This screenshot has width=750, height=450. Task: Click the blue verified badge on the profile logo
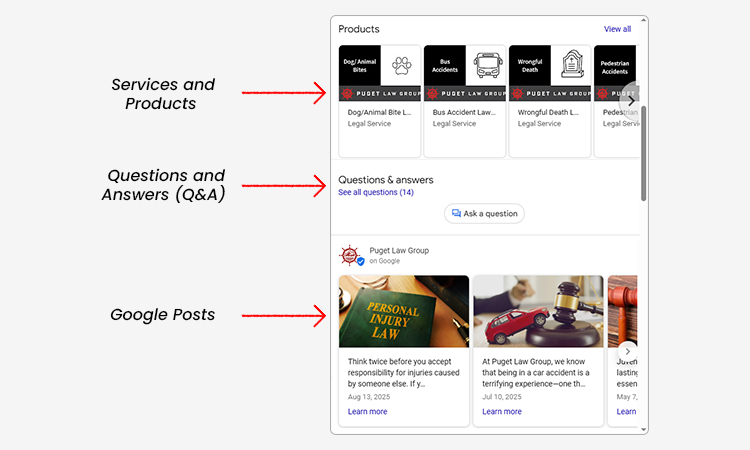pos(360,261)
